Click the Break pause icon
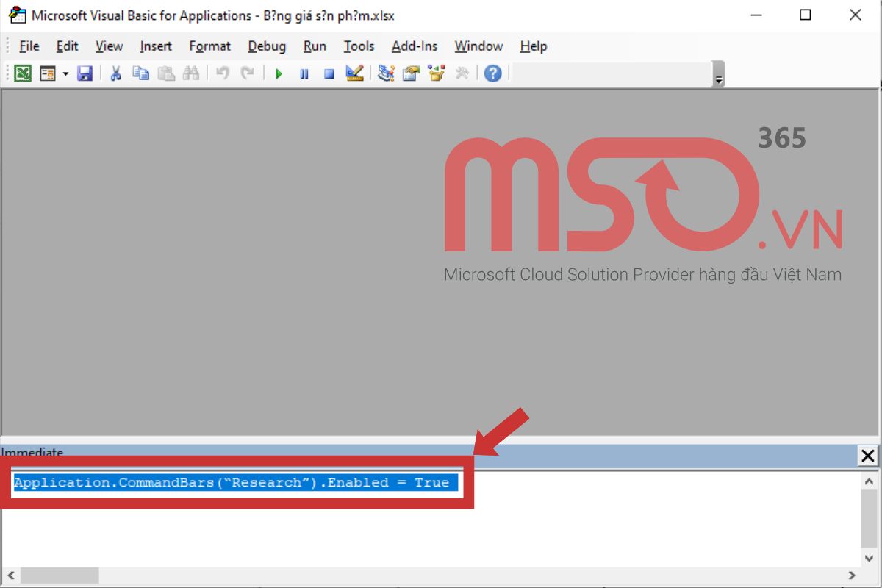The width and height of the screenshot is (882, 588). (304, 73)
